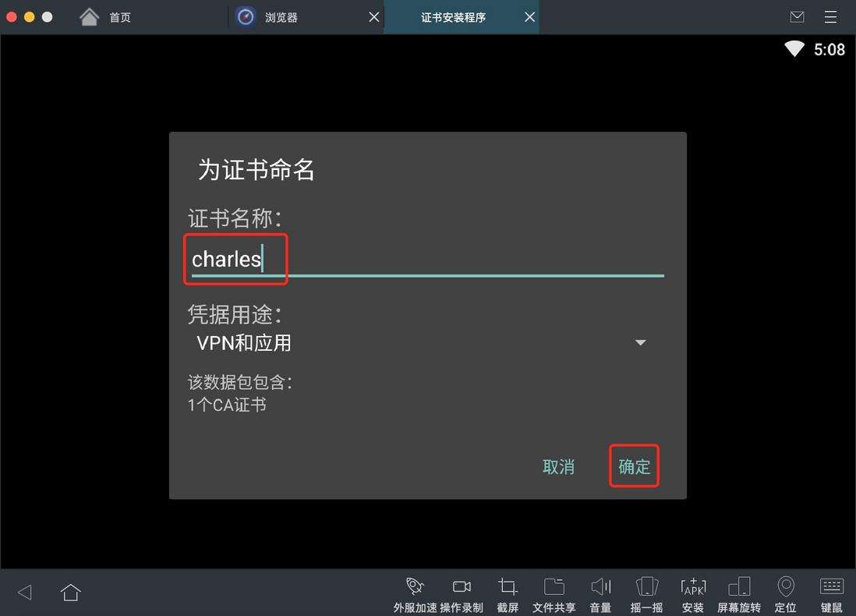
Task: Select the 证书安装程序 tab
Action: coord(462,17)
